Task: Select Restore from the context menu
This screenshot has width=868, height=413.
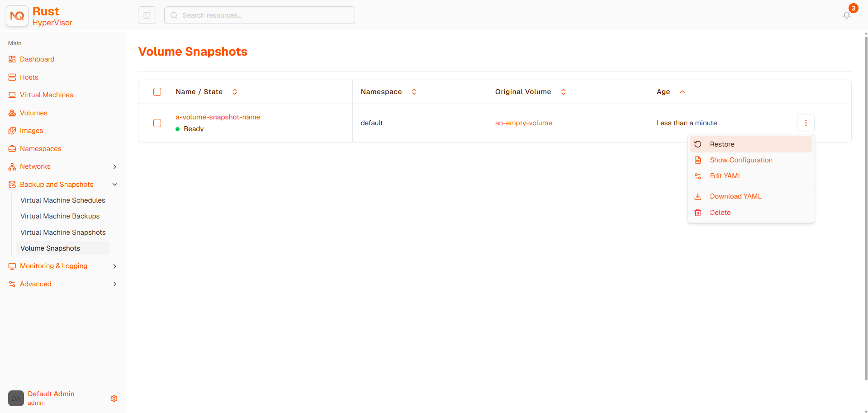Action: click(751, 144)
